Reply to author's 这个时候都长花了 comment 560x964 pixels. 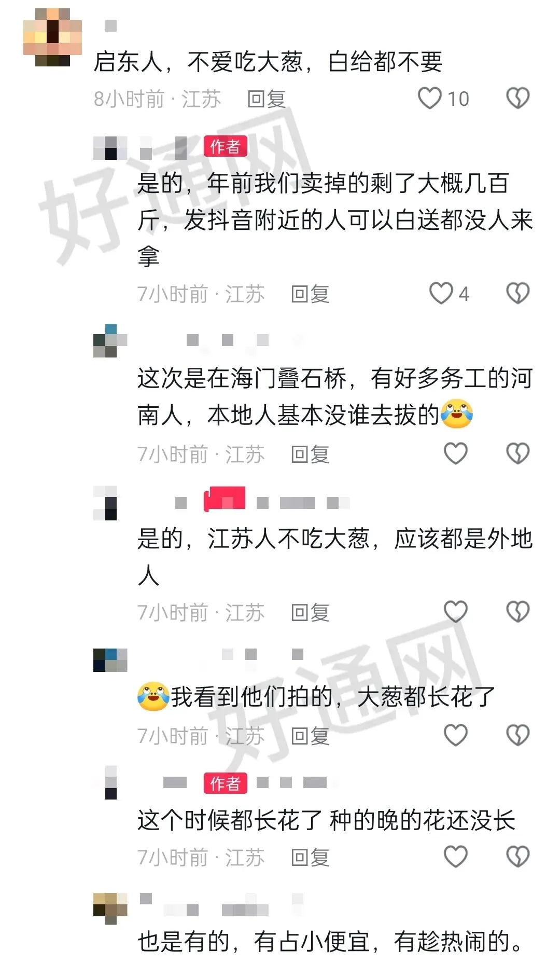tap(310, 857)
